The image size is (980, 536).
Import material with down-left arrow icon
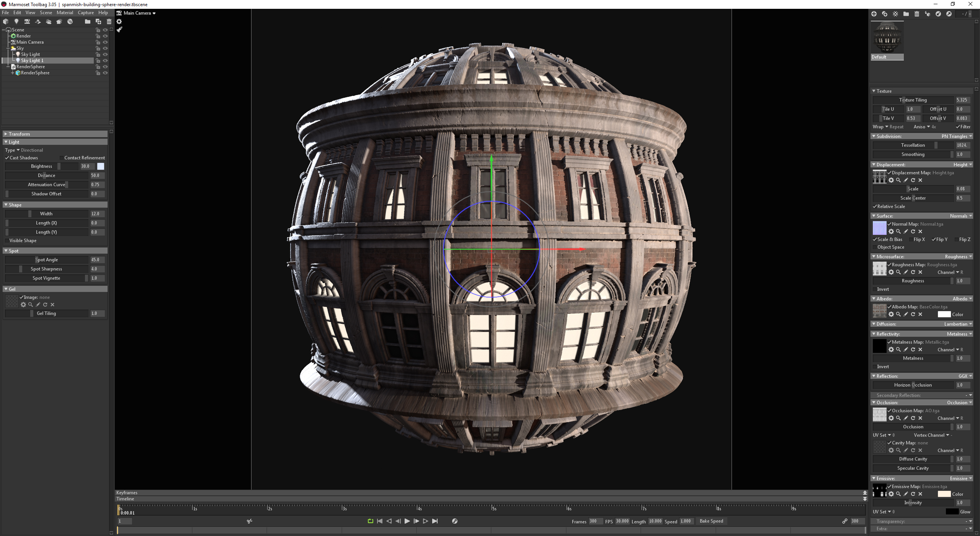pyautogui.click(x=938, y=14)
